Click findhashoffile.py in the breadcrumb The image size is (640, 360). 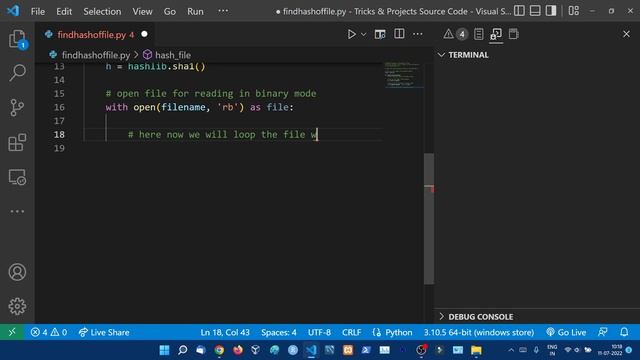point(96,55)
